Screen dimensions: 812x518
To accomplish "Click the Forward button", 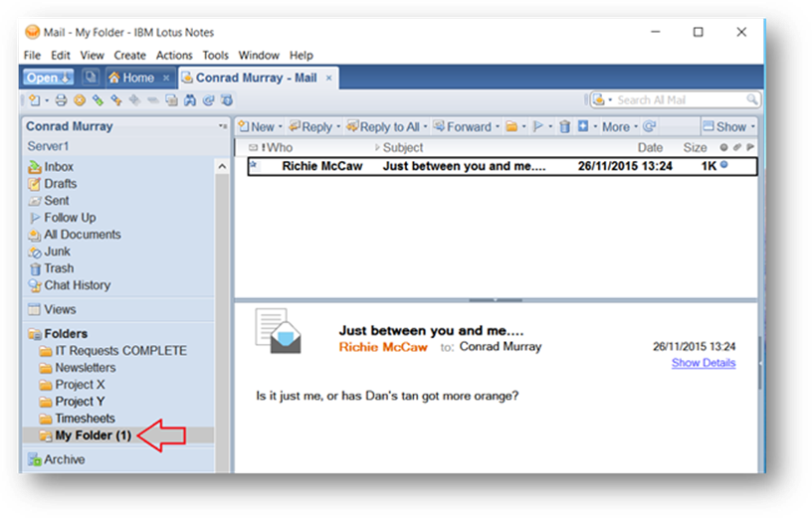I will click(463, 127).
